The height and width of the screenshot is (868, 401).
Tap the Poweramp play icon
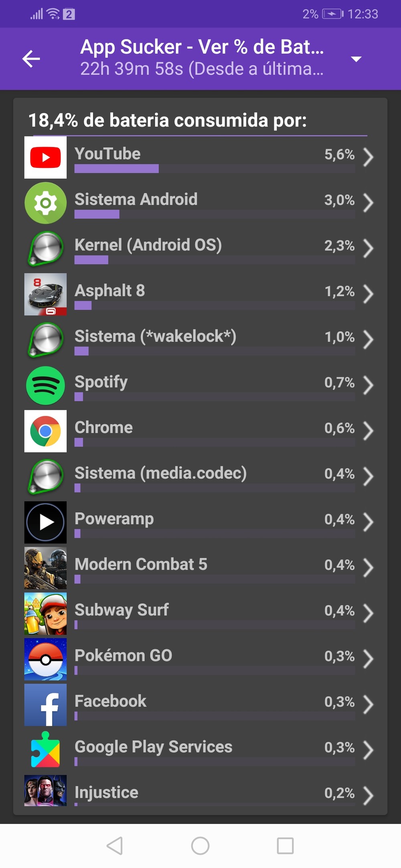(45, 522)
